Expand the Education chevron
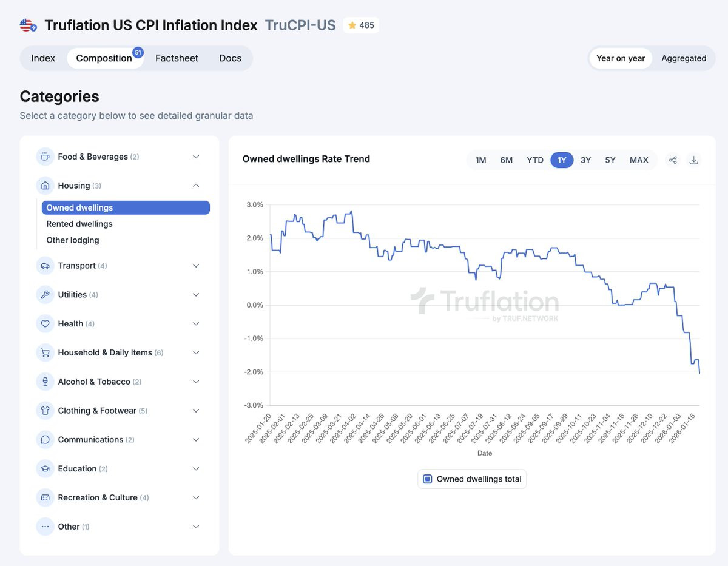This screenshot has width=728, height=566. 196,469
